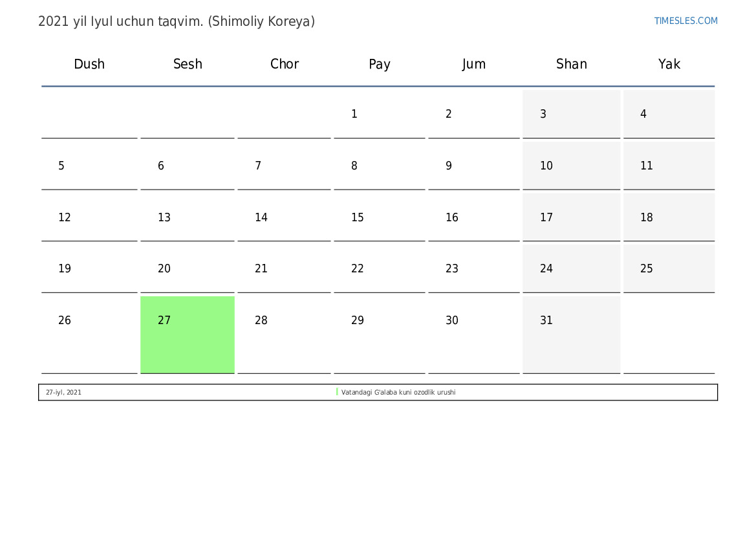Select the highlighted July 27 cell

point(188,334)
